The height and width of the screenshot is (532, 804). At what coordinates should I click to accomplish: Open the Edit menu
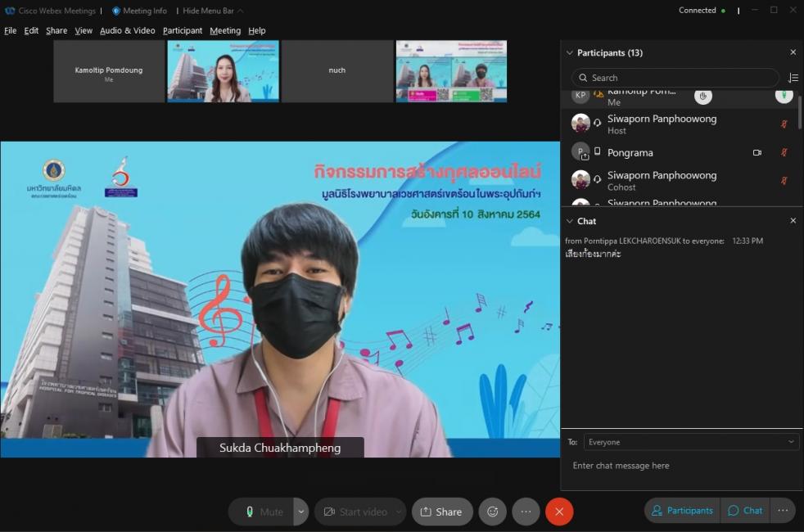[x=31, y=31]
